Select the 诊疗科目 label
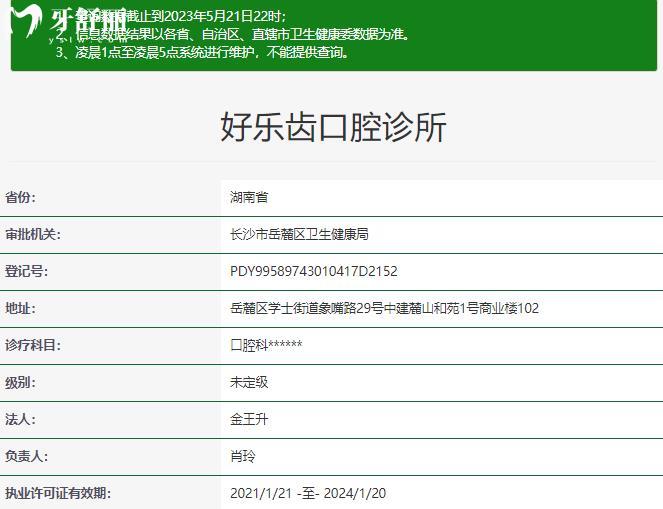This screenshot has width=663, height=509. [33, 345]
